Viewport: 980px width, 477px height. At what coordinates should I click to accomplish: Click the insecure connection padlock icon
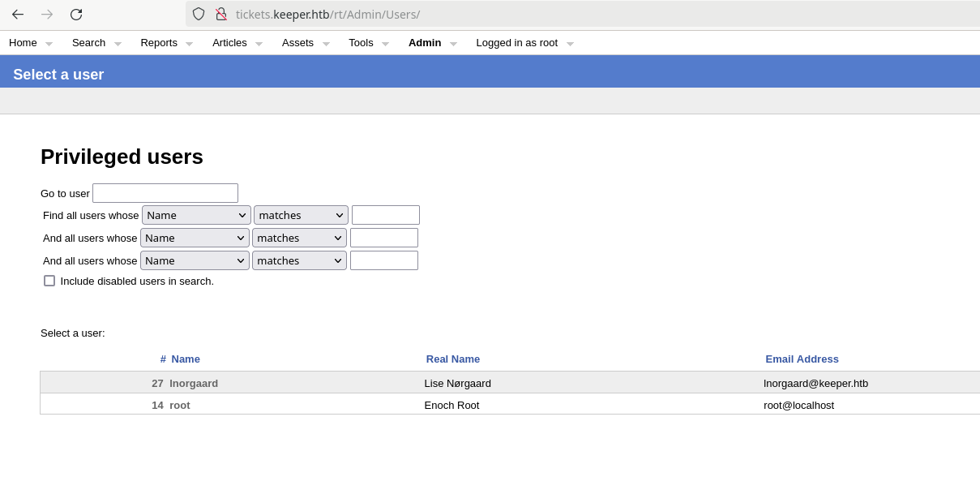tap(221, 14)
